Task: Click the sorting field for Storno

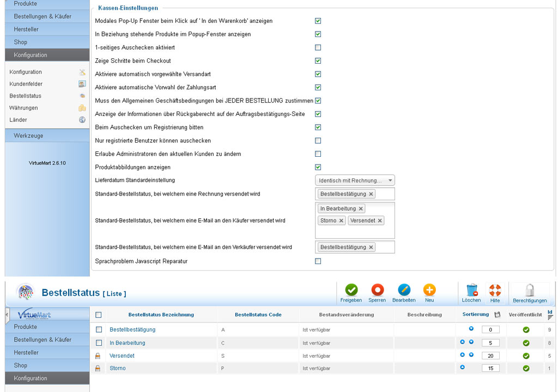Action: [x=490, y=368]
